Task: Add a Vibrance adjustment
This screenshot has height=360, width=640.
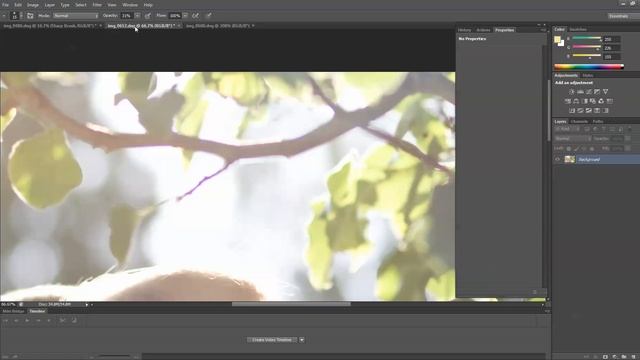Action: tap(605, 91)
